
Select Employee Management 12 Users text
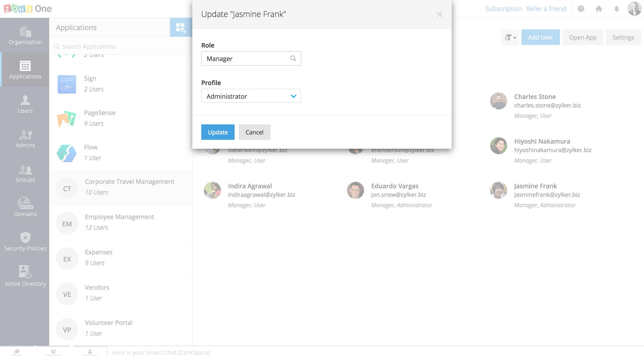tap(119, 222)
